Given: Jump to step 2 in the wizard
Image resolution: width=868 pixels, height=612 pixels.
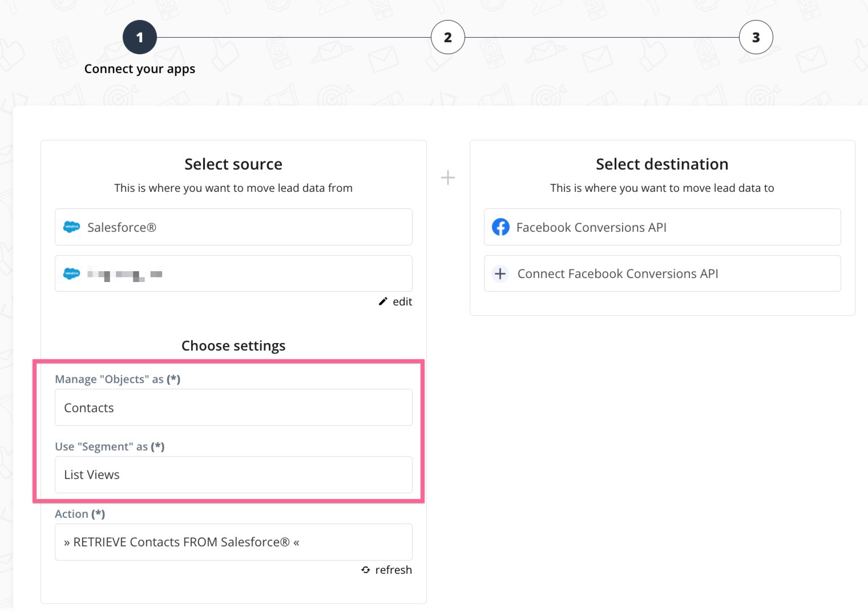Looking at the screenshot, I should pos(448,38).
